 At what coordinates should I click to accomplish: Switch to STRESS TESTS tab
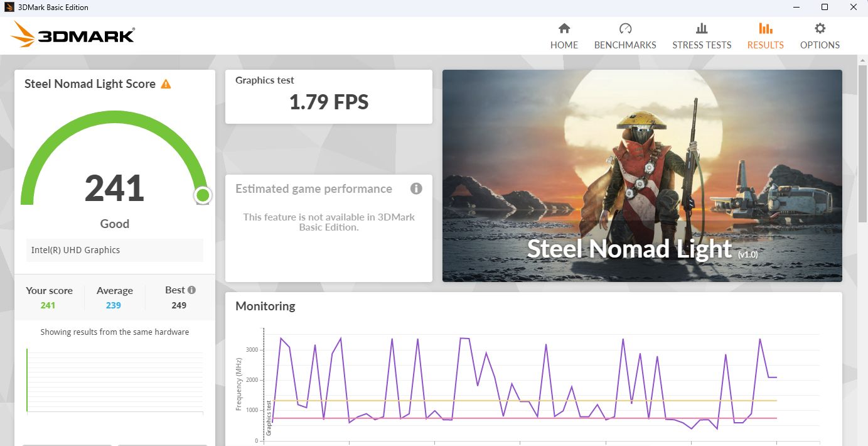[x=702, y=36]
